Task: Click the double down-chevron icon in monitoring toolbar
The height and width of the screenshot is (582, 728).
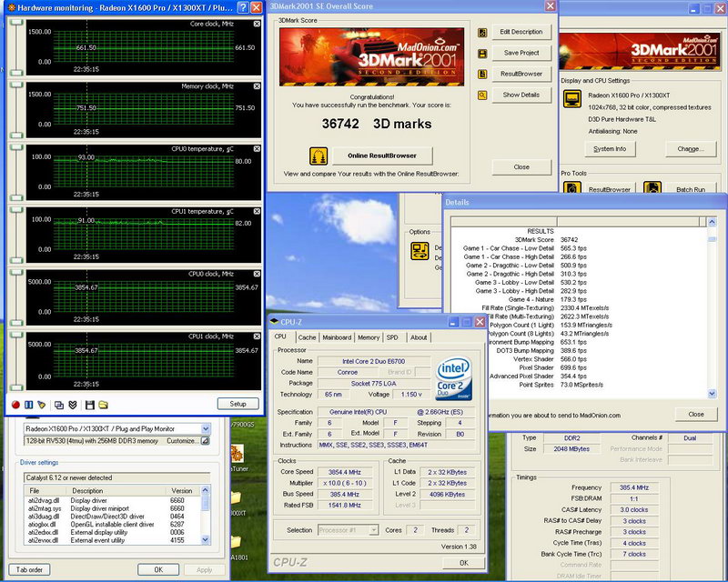Action: pos(73,405)
